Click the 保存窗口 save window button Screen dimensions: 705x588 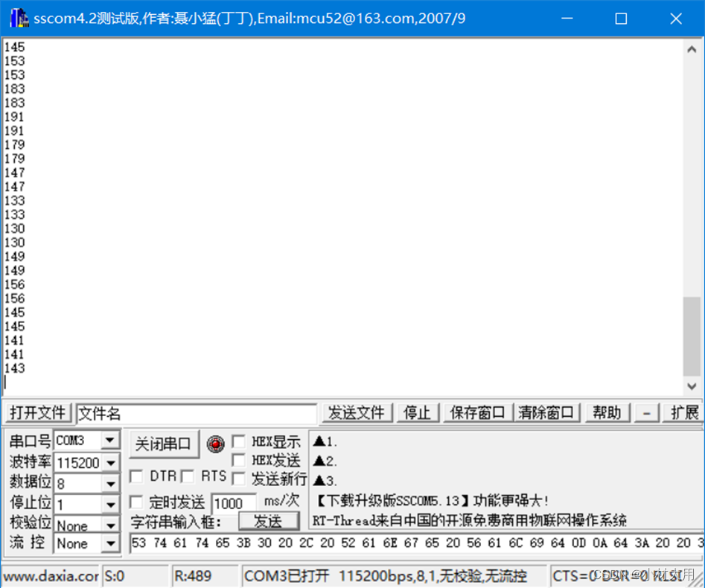pyautogui.click(x=477, y=412)
